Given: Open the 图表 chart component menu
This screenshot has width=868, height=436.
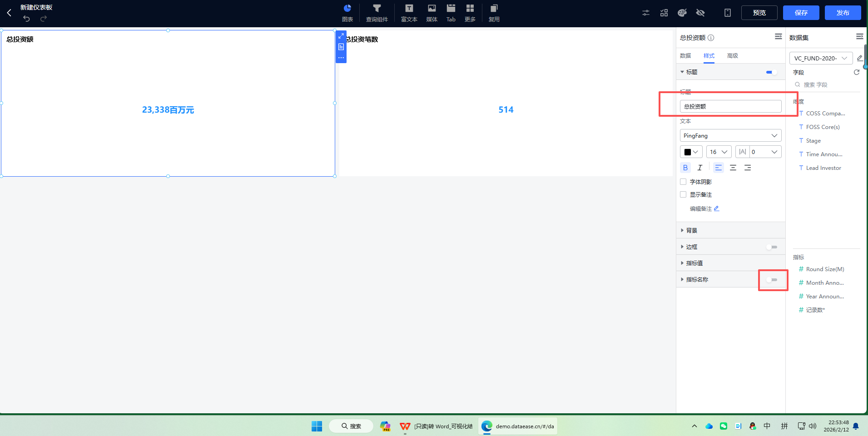Looking at the screenshot, I should (x=347, y=13).
